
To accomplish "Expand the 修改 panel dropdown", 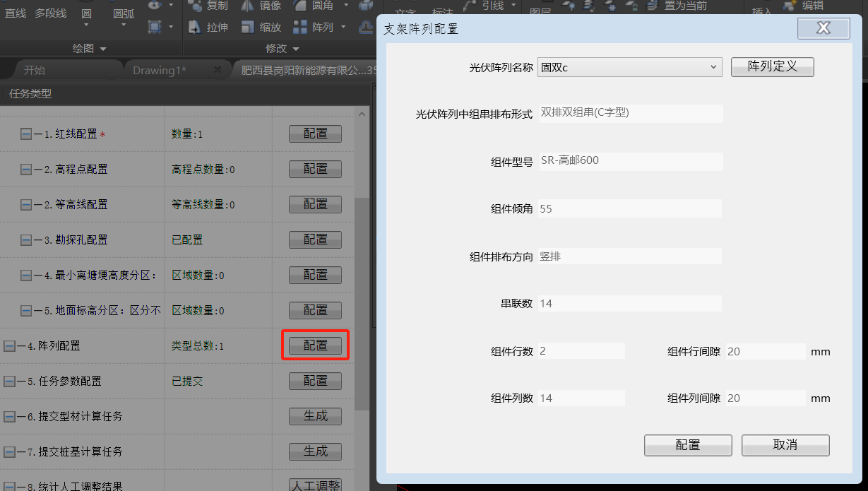I will click(295, 49).
